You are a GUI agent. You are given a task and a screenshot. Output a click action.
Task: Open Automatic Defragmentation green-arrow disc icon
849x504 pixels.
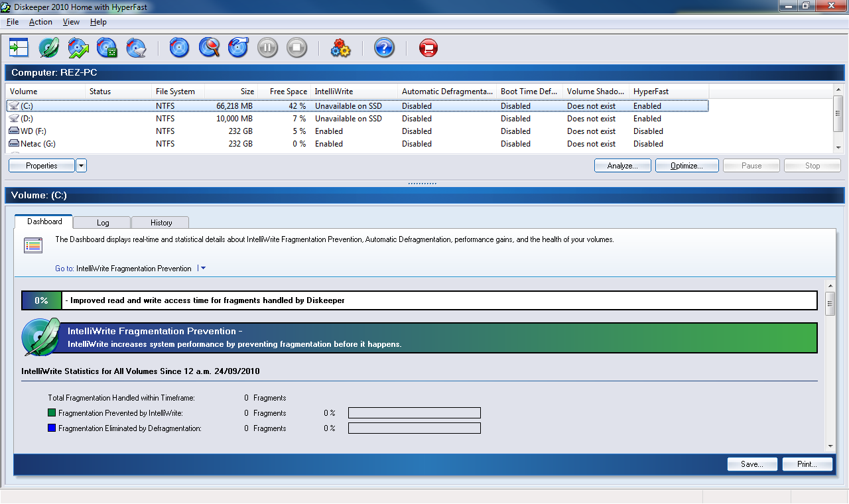click(x=78, y=48)
